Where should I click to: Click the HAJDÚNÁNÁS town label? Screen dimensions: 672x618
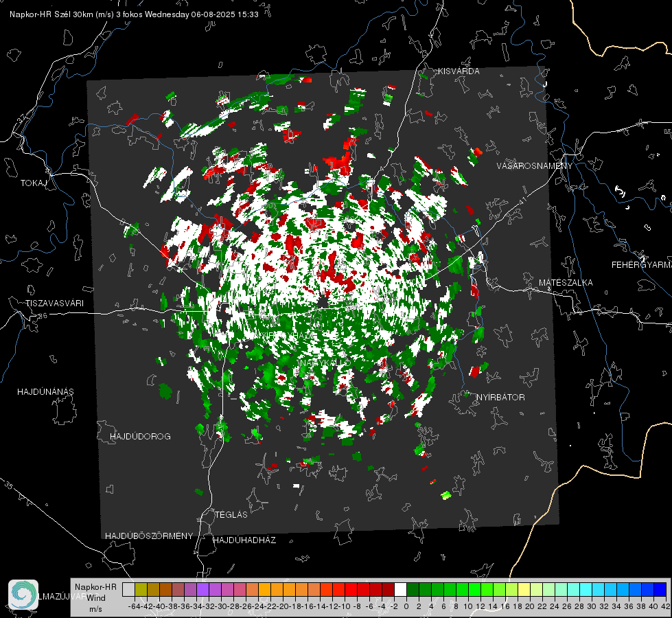(45, 392)
